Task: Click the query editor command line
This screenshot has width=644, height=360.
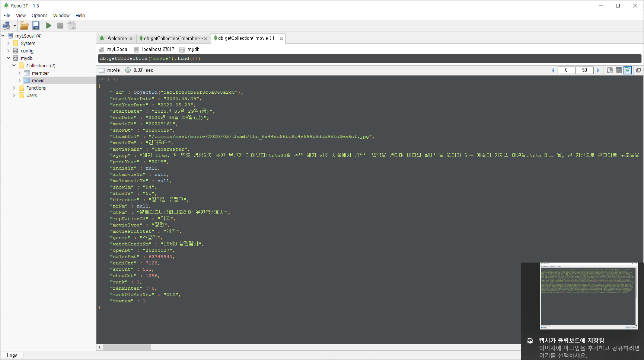Action: coord(369,59)
